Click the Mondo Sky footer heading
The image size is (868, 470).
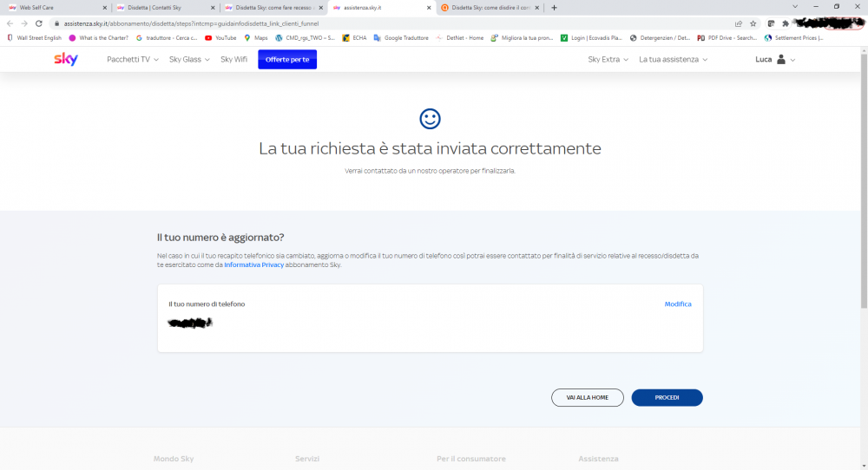pyautogui.click(x=174, y=459)
